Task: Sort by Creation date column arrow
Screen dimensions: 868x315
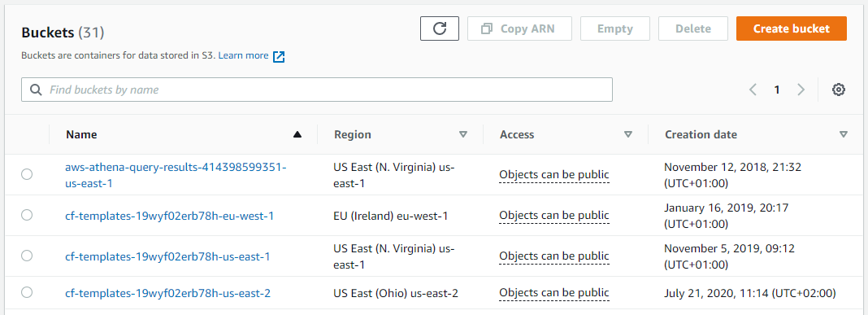Action: click(843, 134)
